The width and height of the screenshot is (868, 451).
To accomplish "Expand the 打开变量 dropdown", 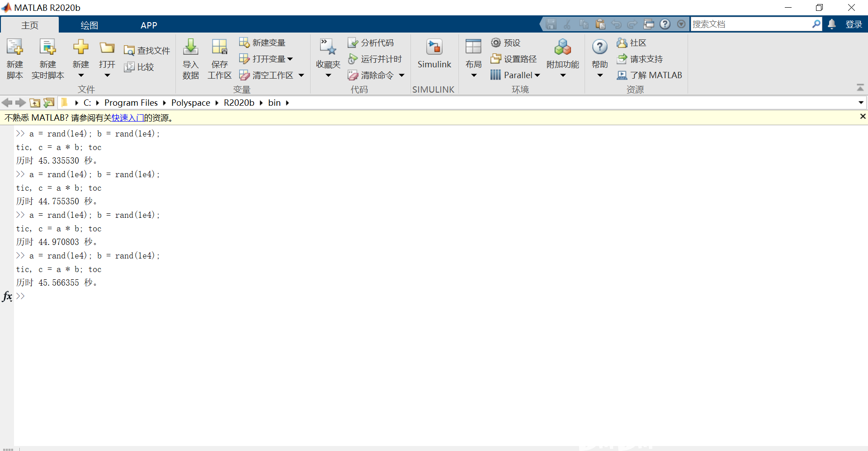I will click(x=290, y=59).
